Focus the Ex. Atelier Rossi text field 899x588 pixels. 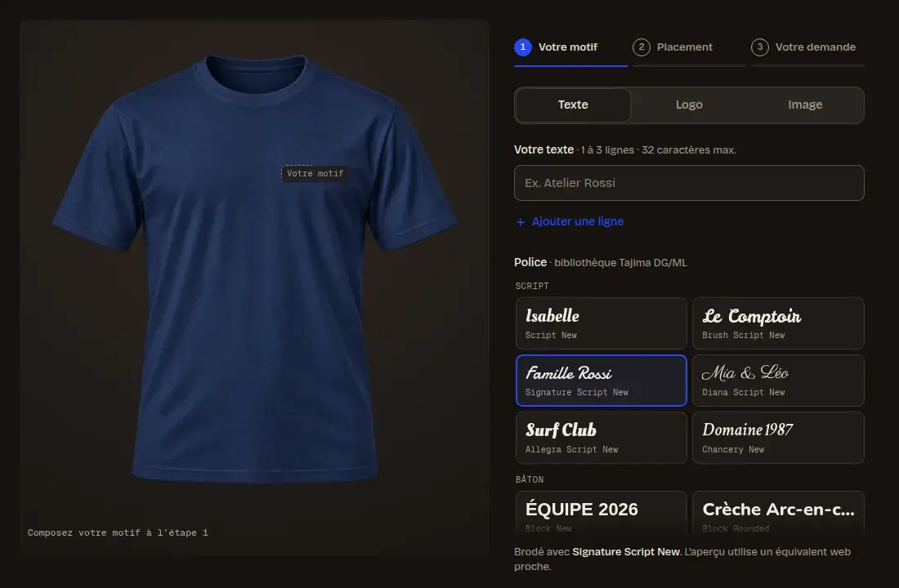point(689,183)
